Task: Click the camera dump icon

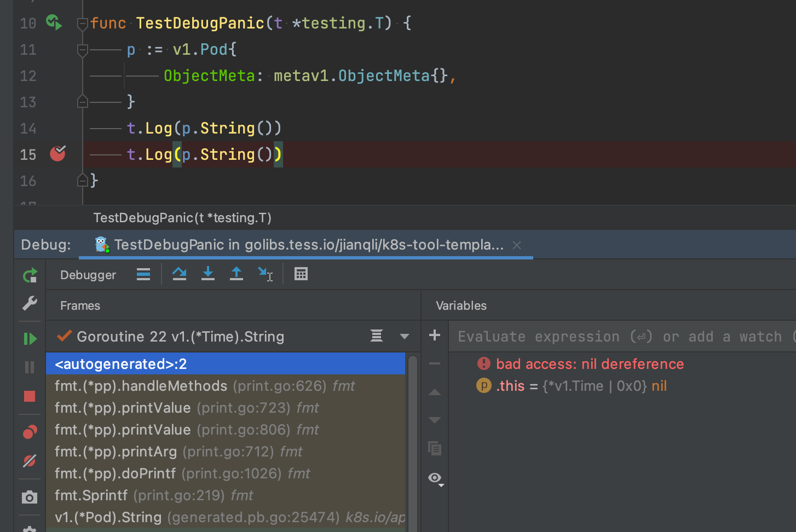Action: click(x=30, y=497)
